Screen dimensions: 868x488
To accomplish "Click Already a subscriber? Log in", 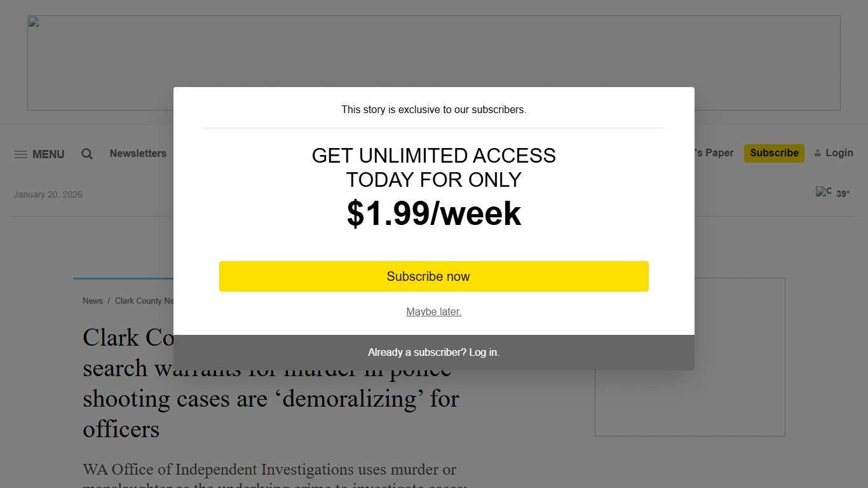I will 433,352.
